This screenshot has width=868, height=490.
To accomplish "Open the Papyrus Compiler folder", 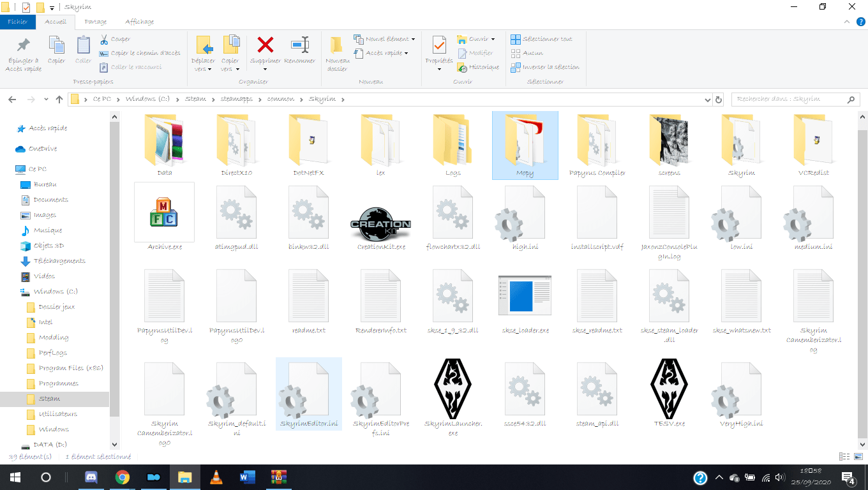I will [597, 145].
